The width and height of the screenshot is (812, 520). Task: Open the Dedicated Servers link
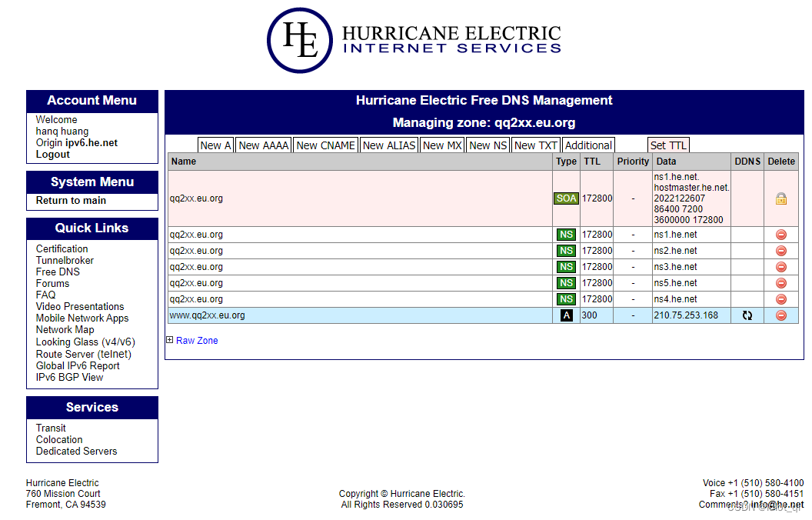pos(76,451)
